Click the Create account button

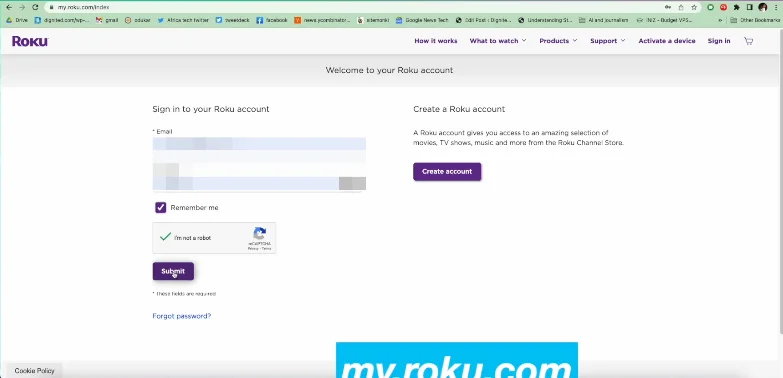(x=447, y=171)
